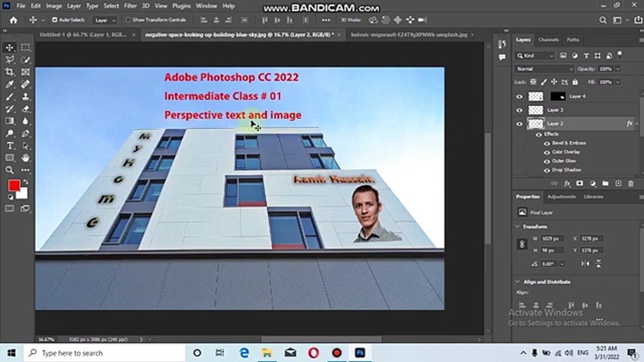Select the Frame tool
Screen dimensions: 644x362
pyautogui.click(x=25, y=72)
